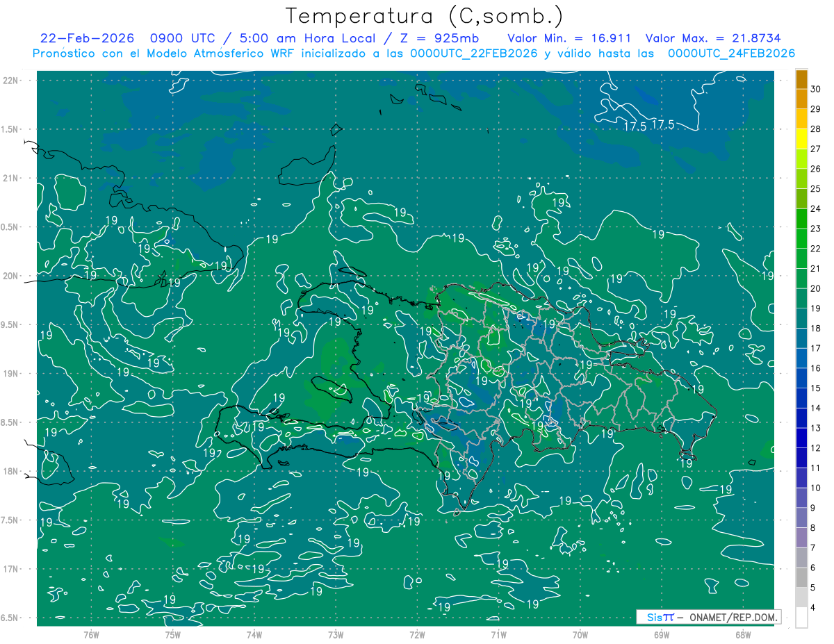Click the white legend band below 4
834x644 pixels.
pos(801,617)
